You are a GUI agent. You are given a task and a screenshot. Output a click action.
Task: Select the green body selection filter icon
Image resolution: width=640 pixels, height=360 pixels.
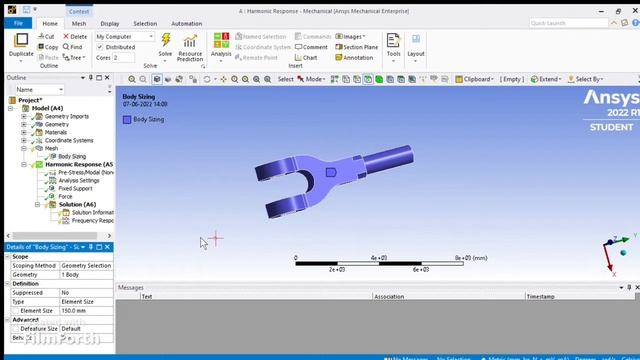pyautogui.click(x=379, y=79)
